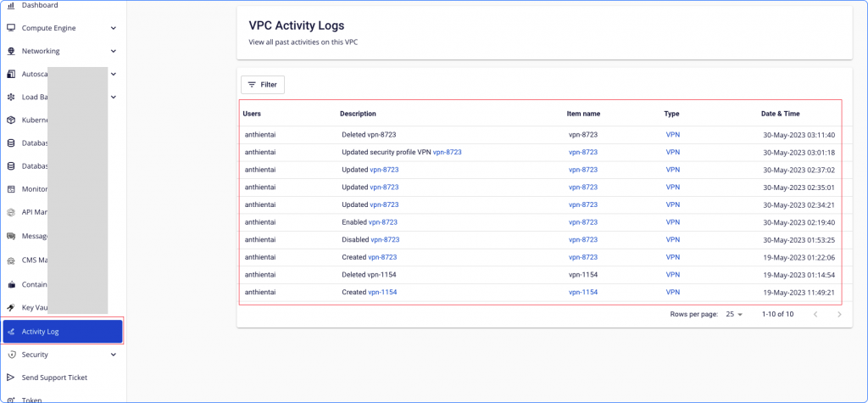868x403 pixels.
Task: Click the Key Vault icon in sidebar
Action: 11,307
